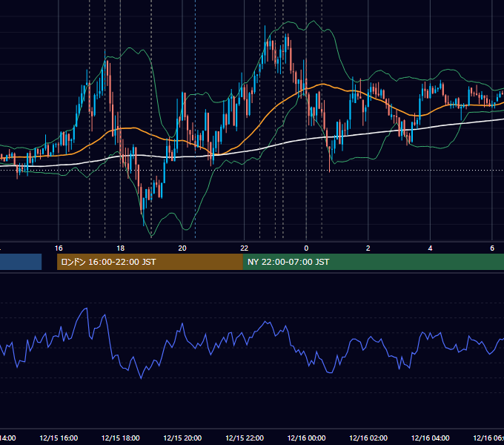Image resolution: width=504 pixels, height=445 pixels.
Task: Click the 12/15 20:00 date label
Action: point(182,438)
